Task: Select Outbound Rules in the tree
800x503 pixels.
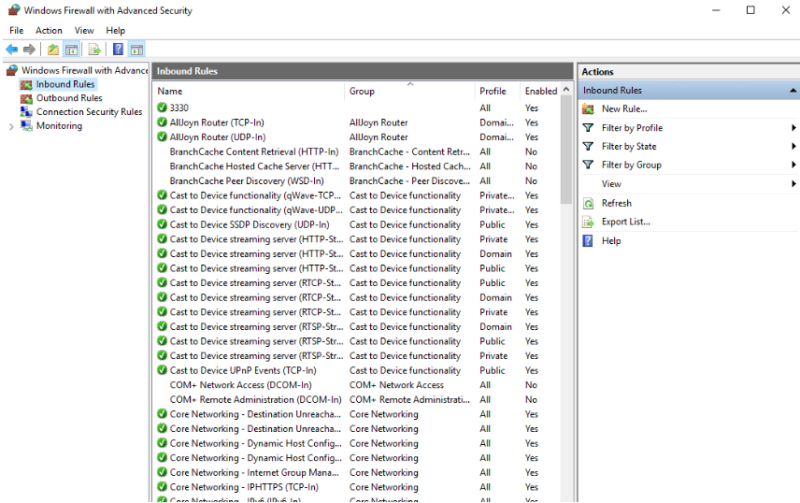Action: click(x=69, y=98)
